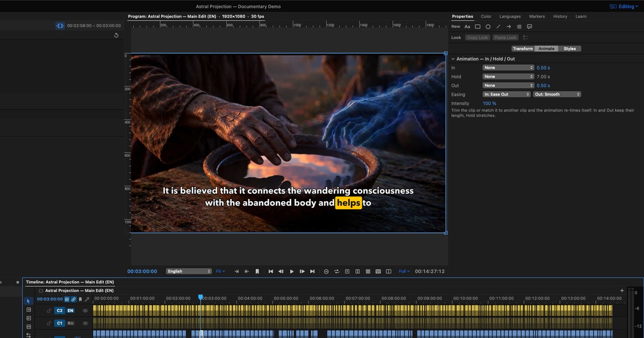Switch to the Learn tab
Screen dimensions: 644x338
click(x=581, y=17)
